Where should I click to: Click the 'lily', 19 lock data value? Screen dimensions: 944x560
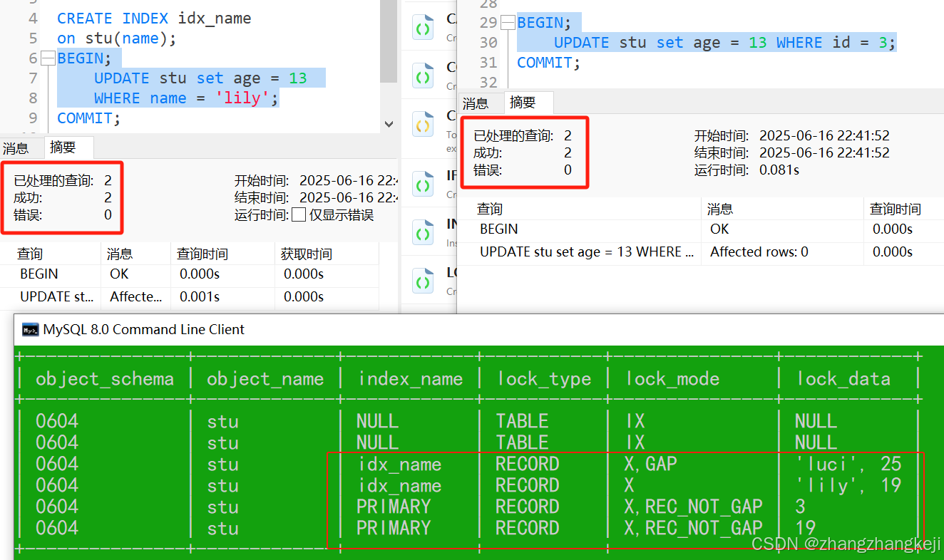pyautogui.click(x=848, y=485)
